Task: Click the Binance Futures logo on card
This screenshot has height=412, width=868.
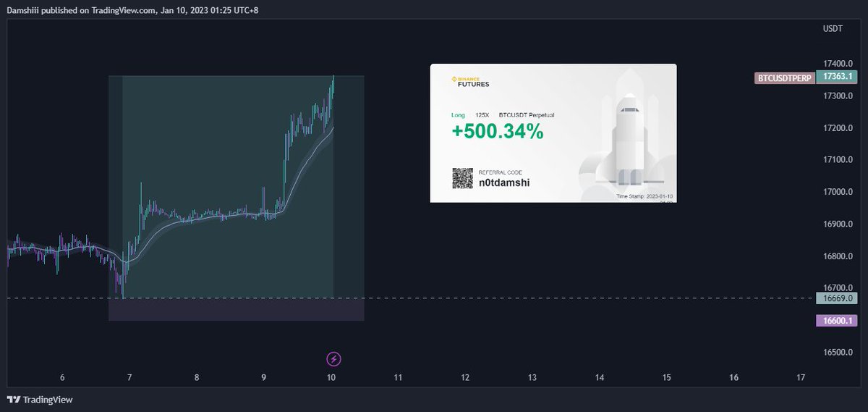Action: pyautogui.click(x=470, y=81)
